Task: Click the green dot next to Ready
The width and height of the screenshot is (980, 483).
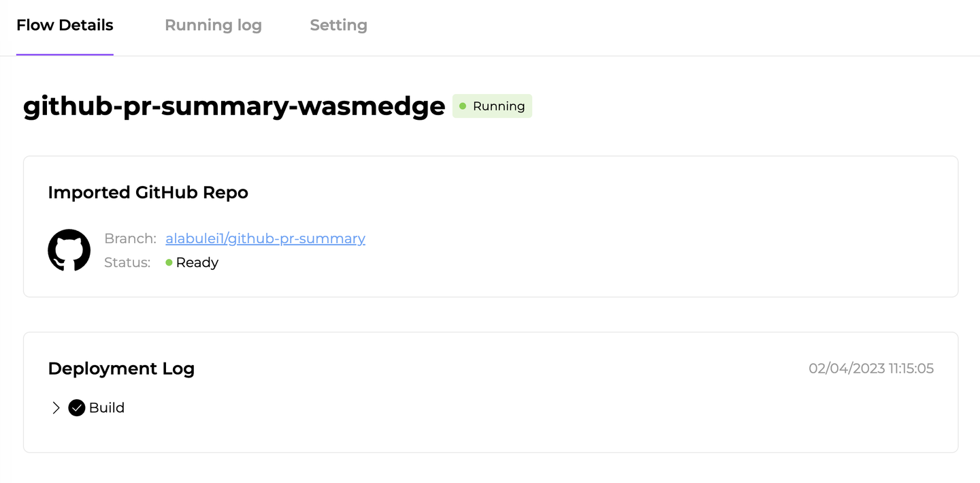Action: click(x=169, y=262)
